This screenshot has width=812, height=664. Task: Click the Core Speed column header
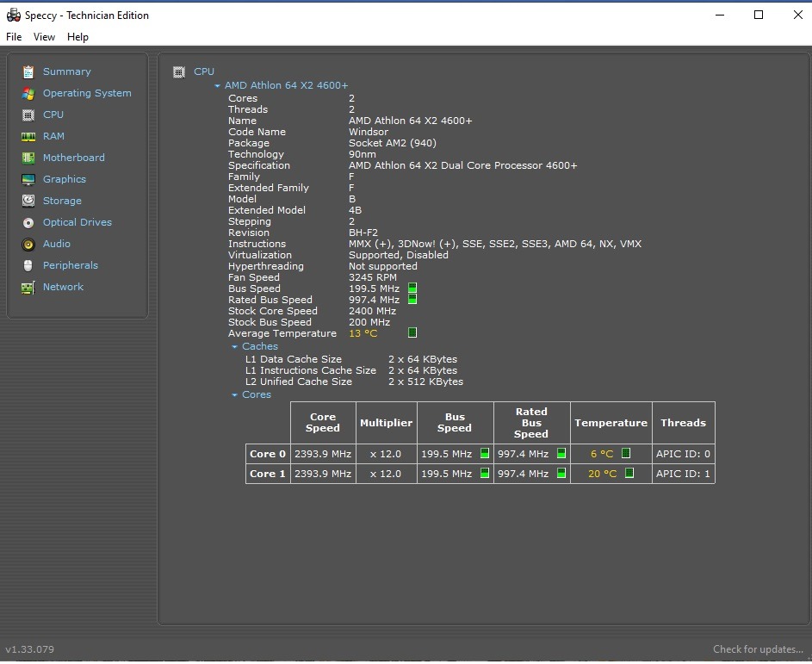click(x=323, y=423)
